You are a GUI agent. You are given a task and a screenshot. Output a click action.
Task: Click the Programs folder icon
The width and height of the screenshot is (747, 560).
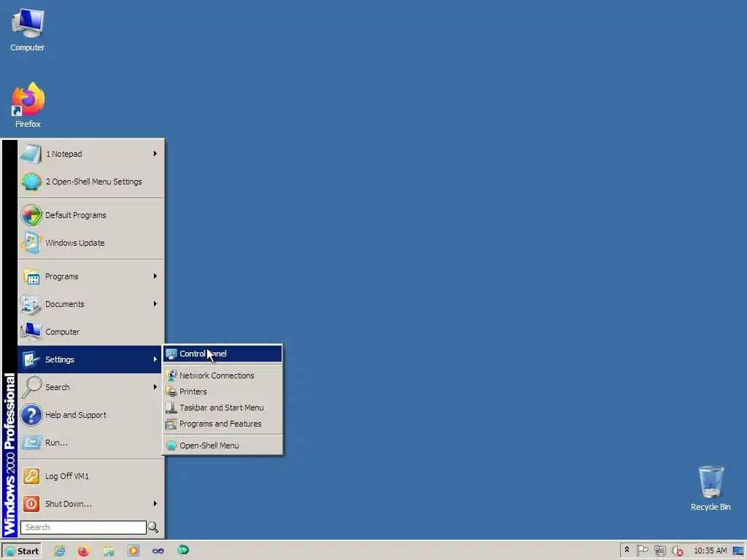(31, 276)
